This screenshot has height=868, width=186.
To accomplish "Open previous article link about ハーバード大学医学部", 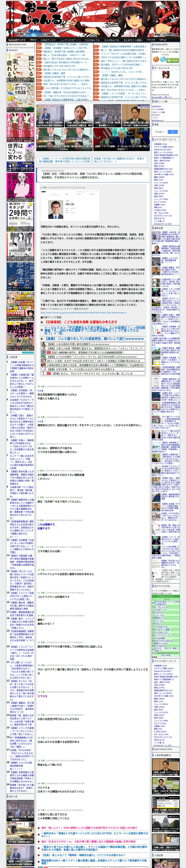I will (64, 160).
